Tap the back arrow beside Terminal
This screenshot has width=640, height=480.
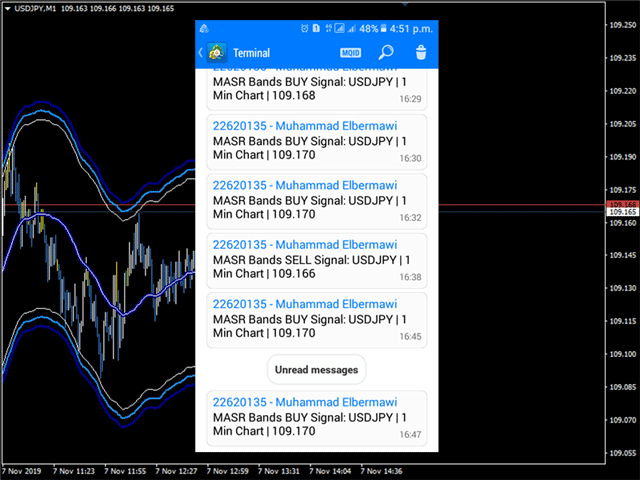[200, 53]
